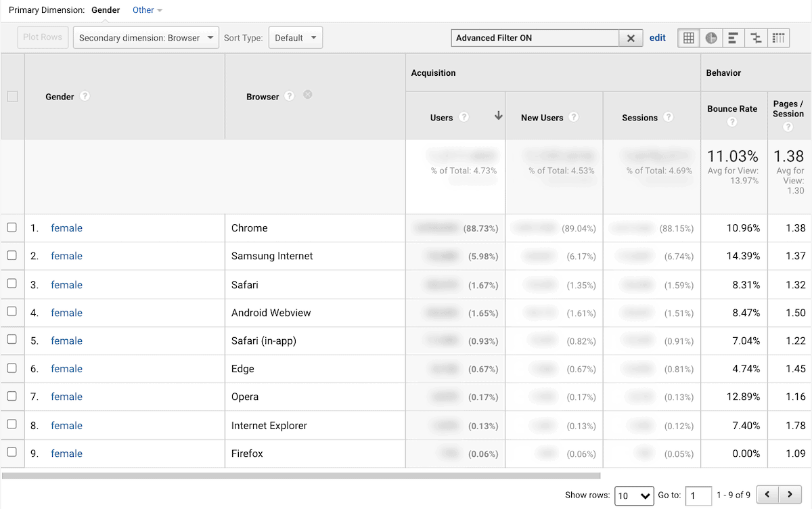Check the Samsung Internet row checkbox

pyautogui.click(x=12, y=255)
